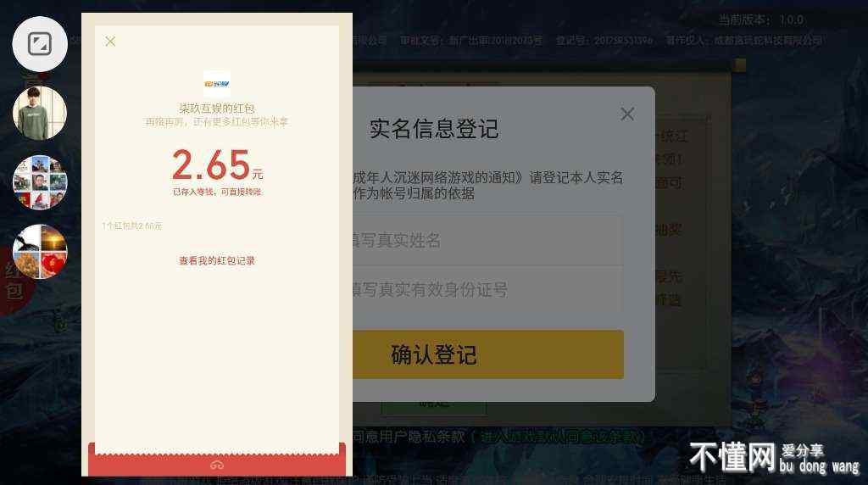Viewport: 868px width, 485px height.
Task: Tap 已存入零钱，可直接转账 text
Action: pos(217,192)
